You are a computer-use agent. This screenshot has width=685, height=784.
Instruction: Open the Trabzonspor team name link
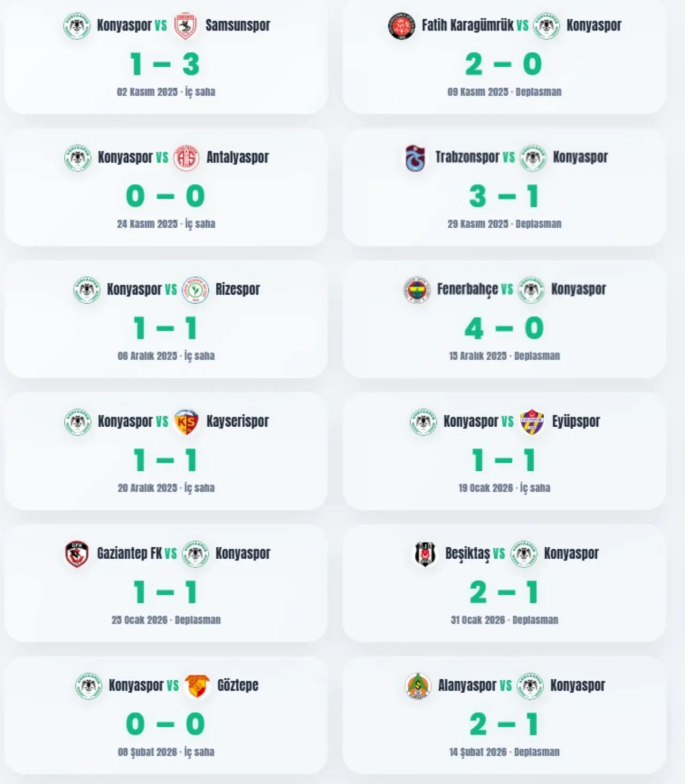467,158
